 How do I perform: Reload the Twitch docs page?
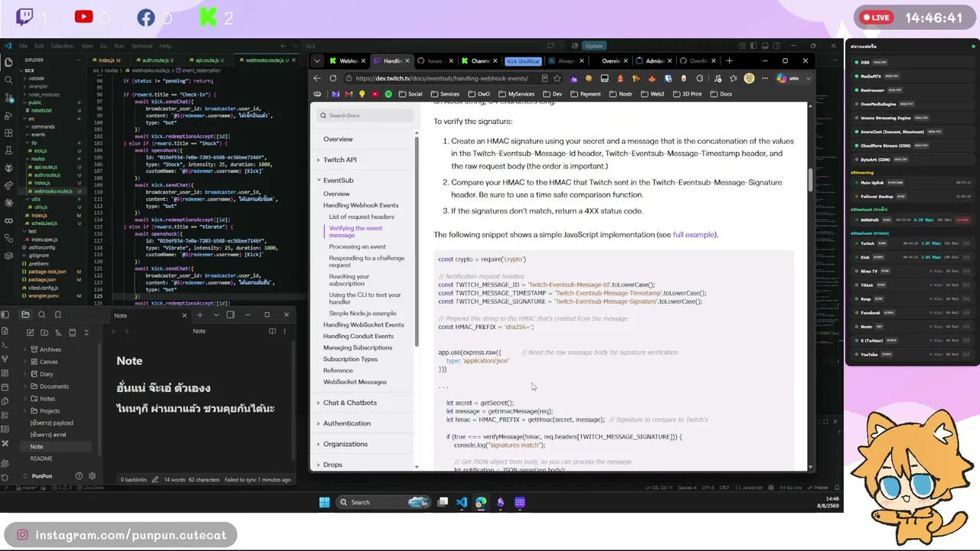pos(333,78)
